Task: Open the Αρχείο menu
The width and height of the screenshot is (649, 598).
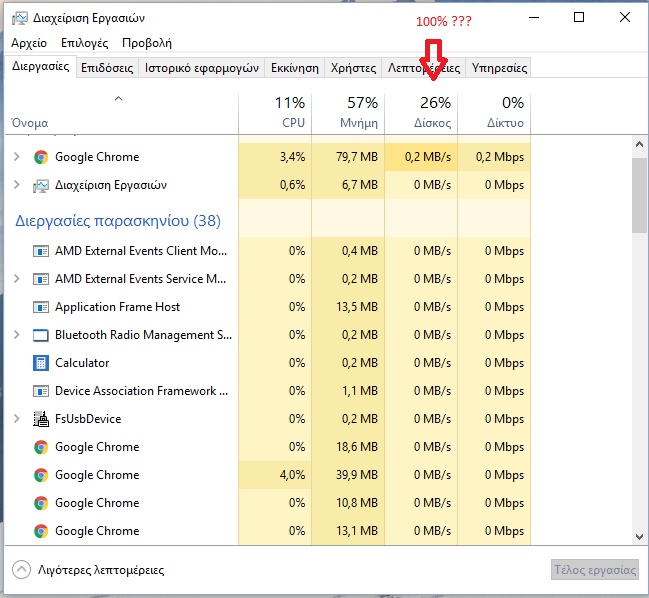Action: tap(29, 43)
